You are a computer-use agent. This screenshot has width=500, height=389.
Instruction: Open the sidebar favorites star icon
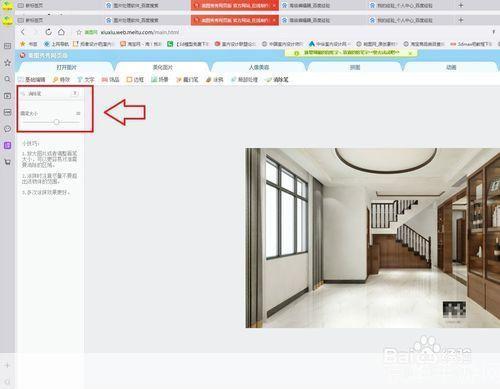point(7,63)
